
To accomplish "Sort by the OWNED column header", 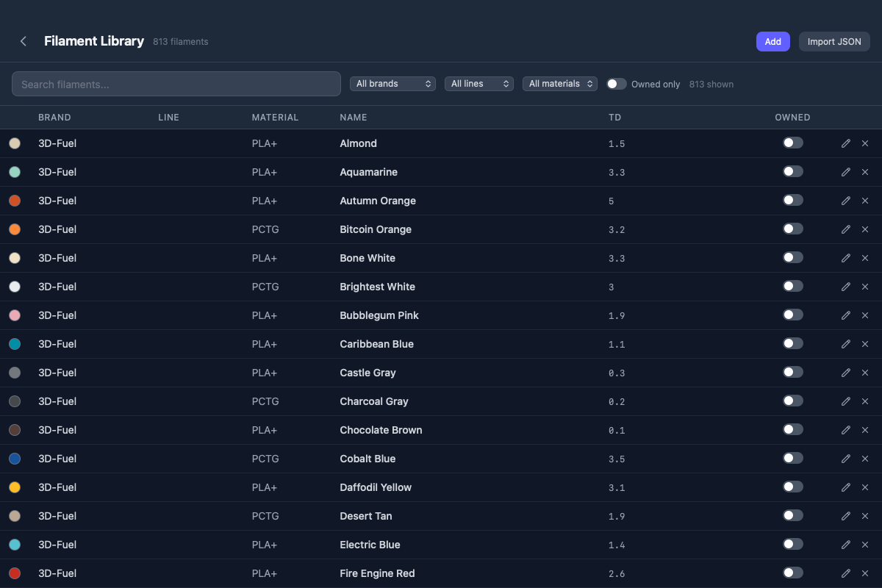I will point(792,118).
